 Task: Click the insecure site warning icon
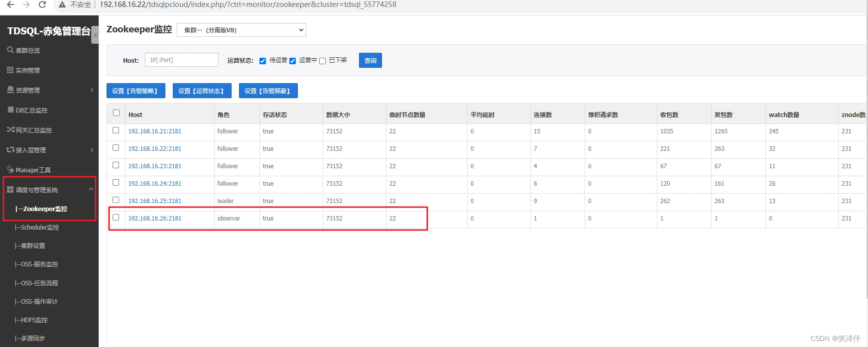tap(62, 4)
